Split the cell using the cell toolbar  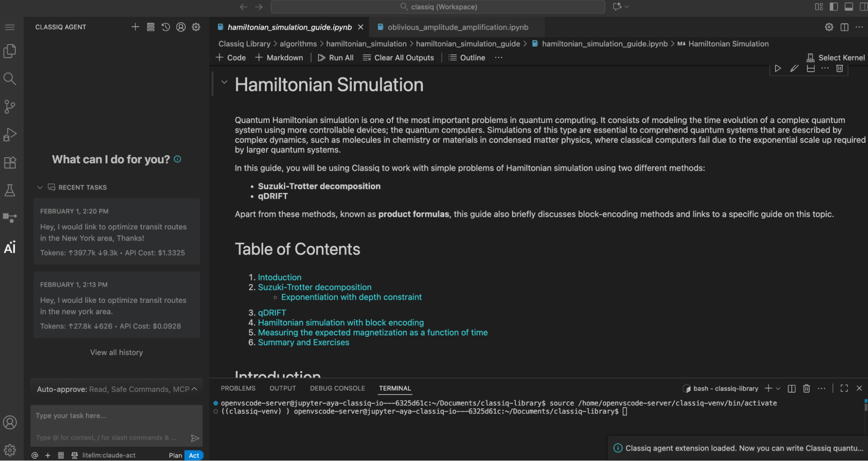(810, 68)
